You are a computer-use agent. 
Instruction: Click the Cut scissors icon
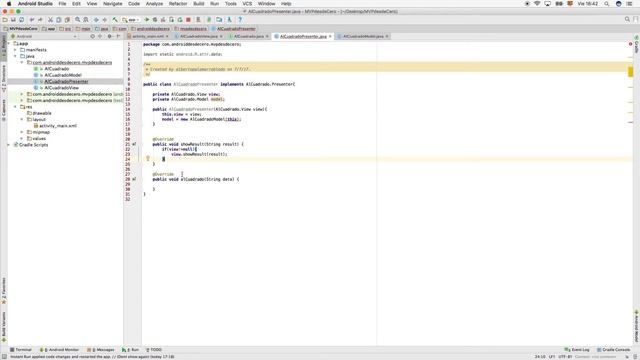coord(51,20)
